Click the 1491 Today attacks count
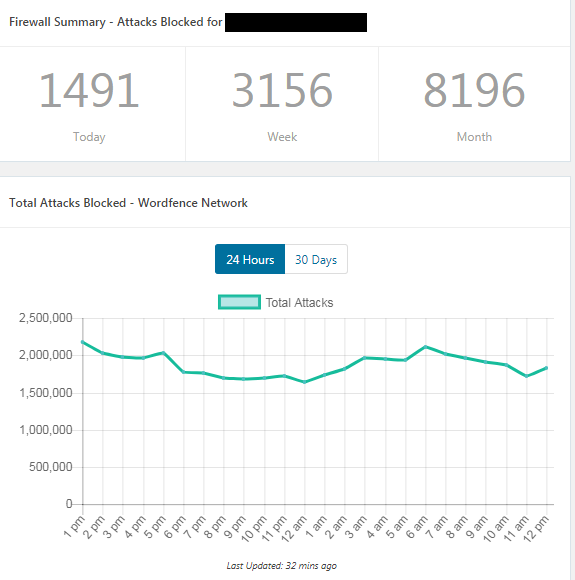 (x=89, y=90)
